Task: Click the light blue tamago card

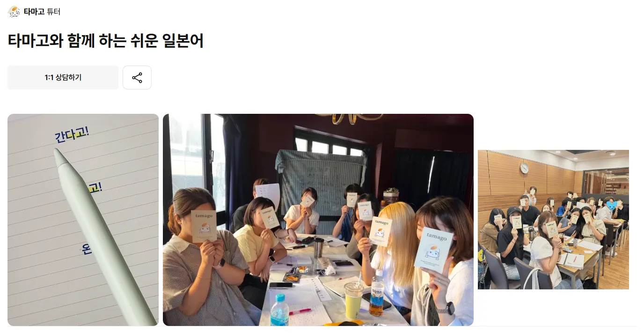Action: pos(433,249)
